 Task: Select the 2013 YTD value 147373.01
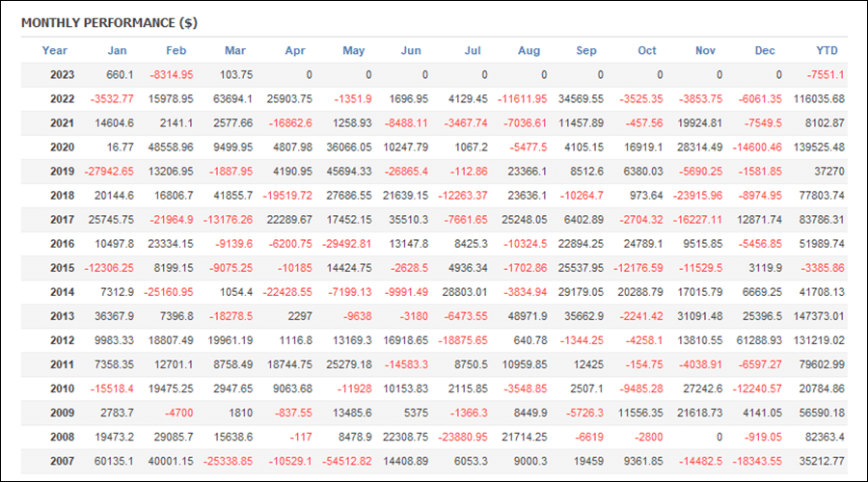pyautogui.click(x=819, y=316)
